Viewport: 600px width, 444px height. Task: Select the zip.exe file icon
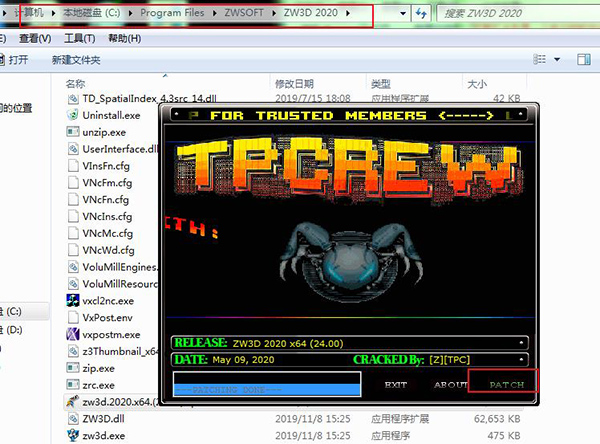pyautogui.click(x=72, y=368)
